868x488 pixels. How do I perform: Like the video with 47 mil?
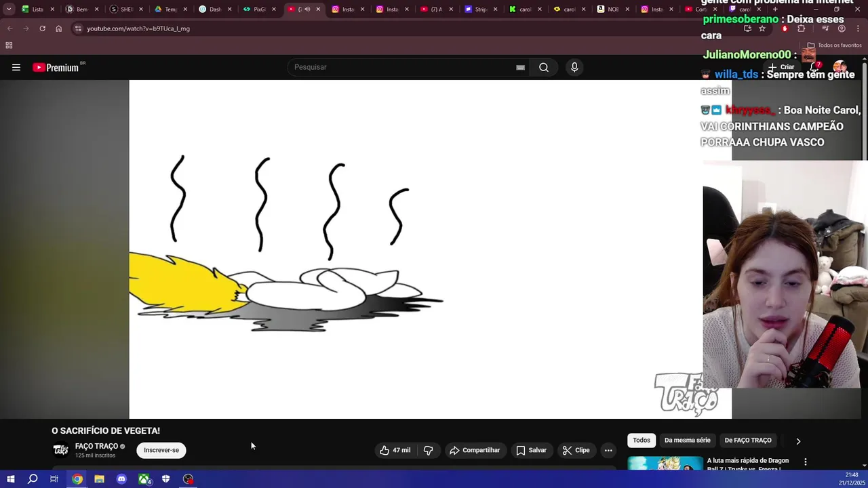[395, 450]
